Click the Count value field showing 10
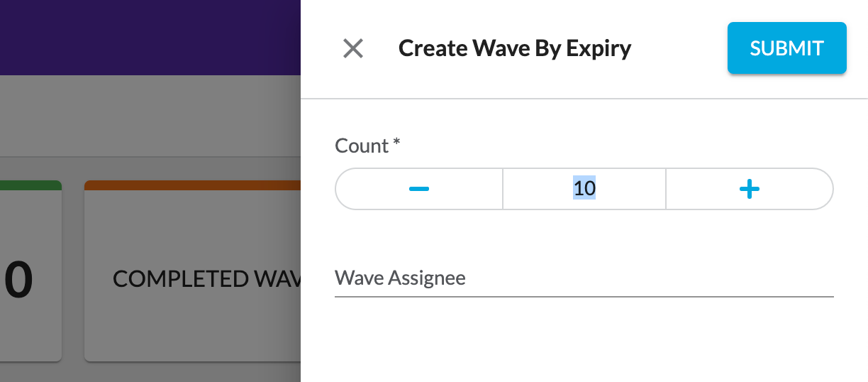868x382 pixels. point(584,189)
